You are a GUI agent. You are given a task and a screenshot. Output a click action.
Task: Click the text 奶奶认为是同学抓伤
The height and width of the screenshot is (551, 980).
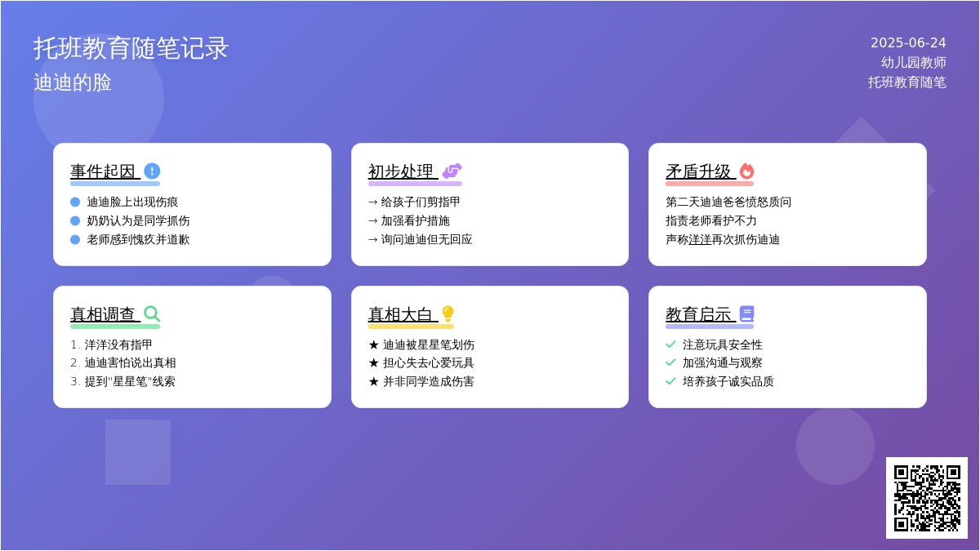[138, 220]
